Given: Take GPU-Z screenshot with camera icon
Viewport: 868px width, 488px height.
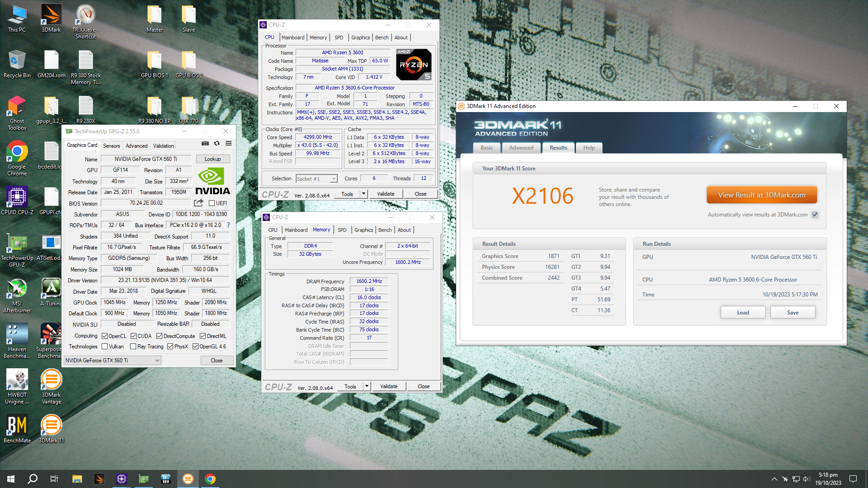Looking at the screenshot, I should click(205, 144).
